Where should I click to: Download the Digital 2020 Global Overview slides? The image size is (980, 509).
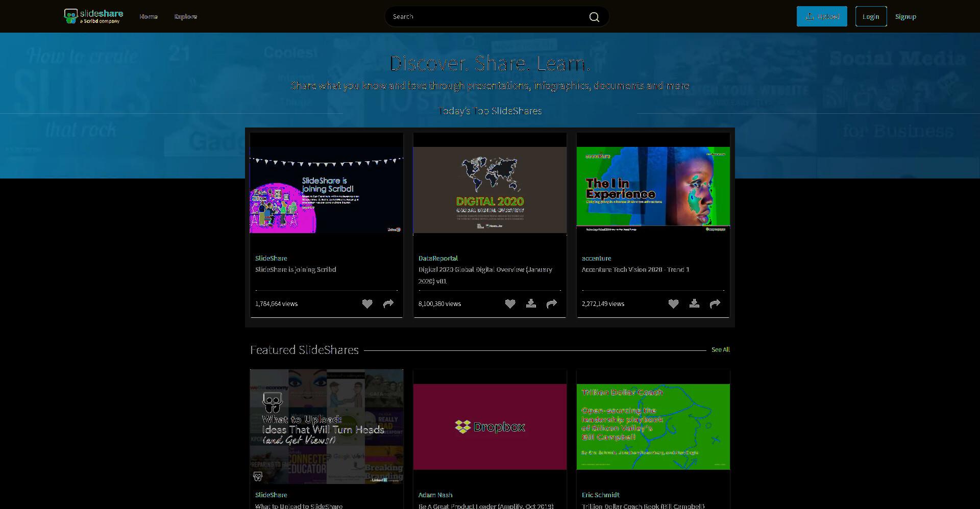tap(531, 304)
